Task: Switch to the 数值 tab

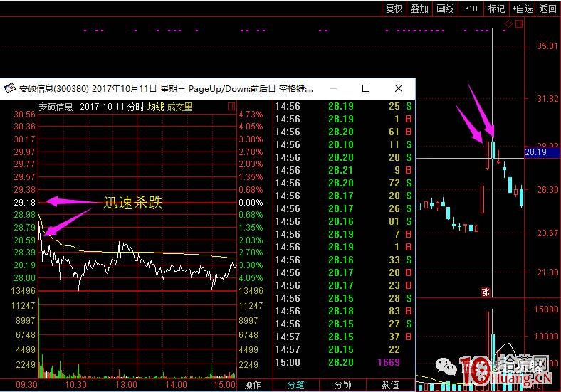Action: click(x=390, y=385)
